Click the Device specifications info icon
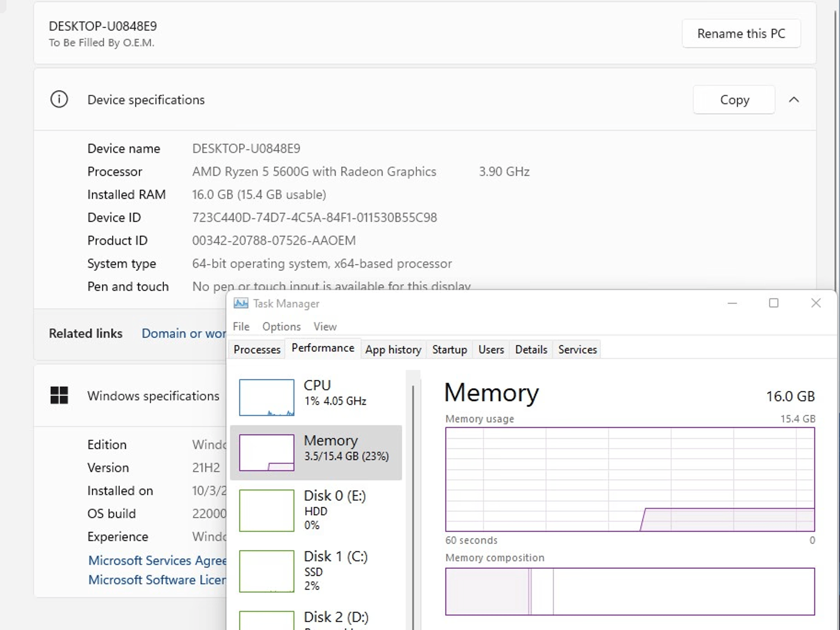 point(59,99)
